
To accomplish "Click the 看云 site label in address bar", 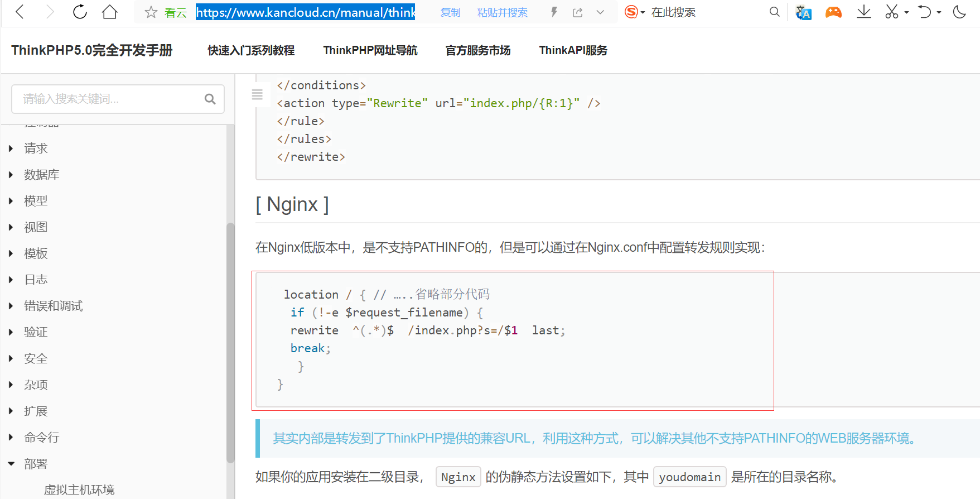I will coord(176,12).
